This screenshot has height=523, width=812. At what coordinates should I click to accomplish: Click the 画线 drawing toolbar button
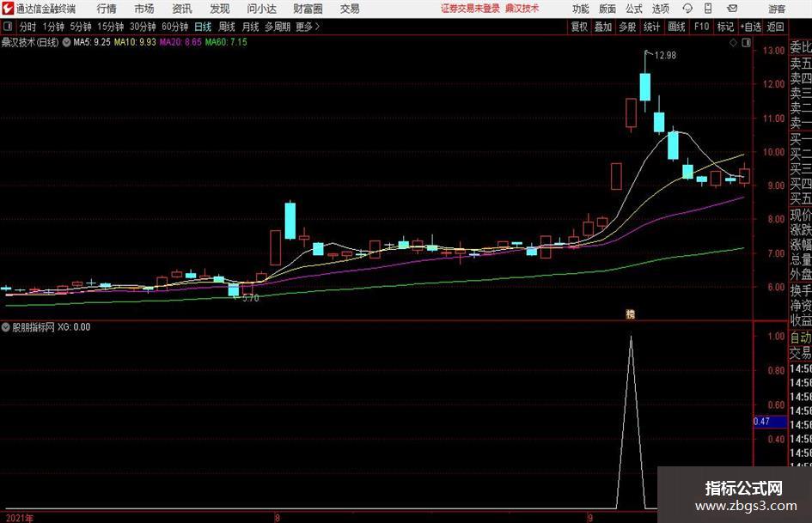click(676, 27)
